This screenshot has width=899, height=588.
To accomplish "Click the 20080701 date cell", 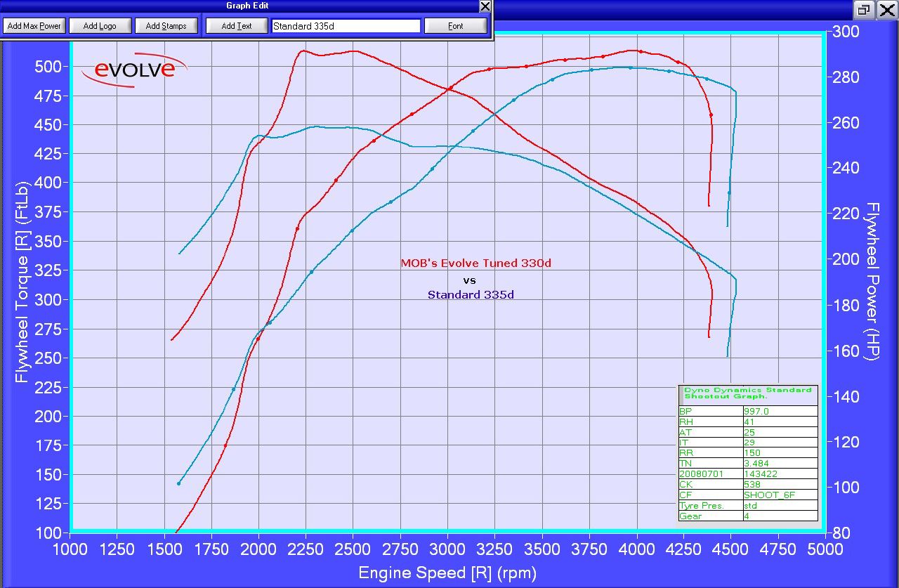I will (710, 474).
